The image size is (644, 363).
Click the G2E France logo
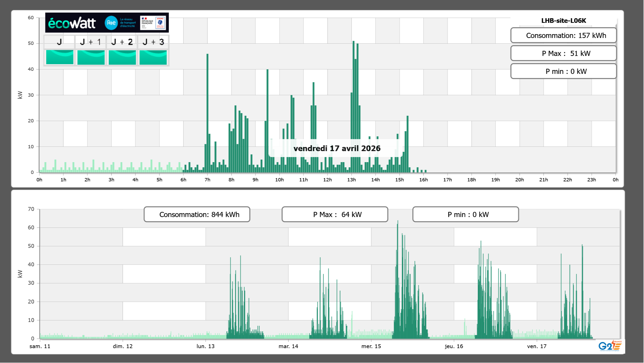(610, 346)
